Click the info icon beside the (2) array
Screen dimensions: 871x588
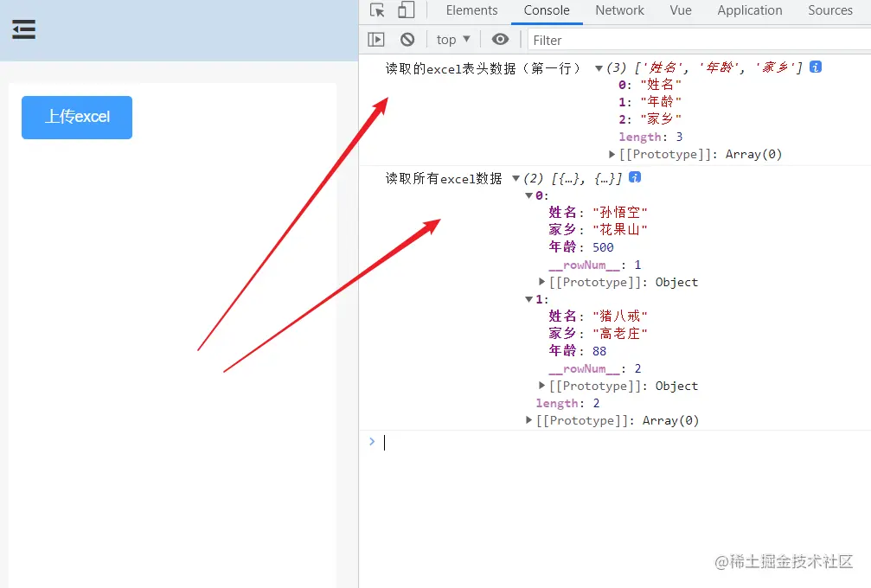pyautogui.click(x=634, y=177)
